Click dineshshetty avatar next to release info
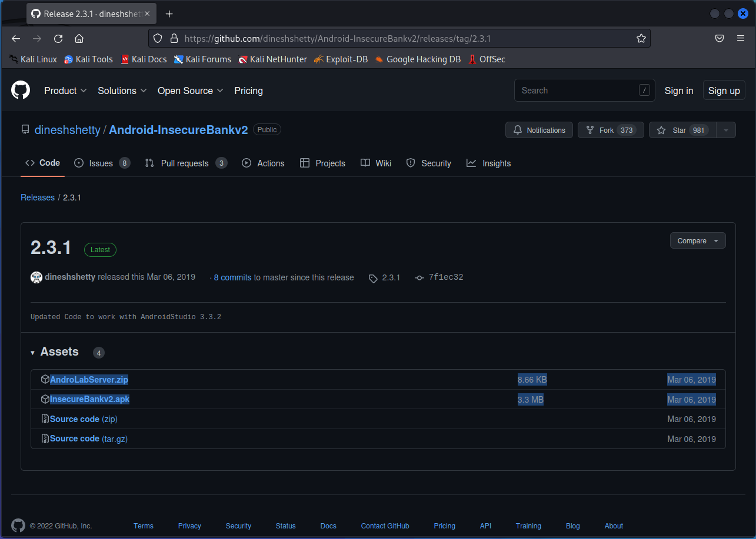756x539 pixels. coord(36,277)
